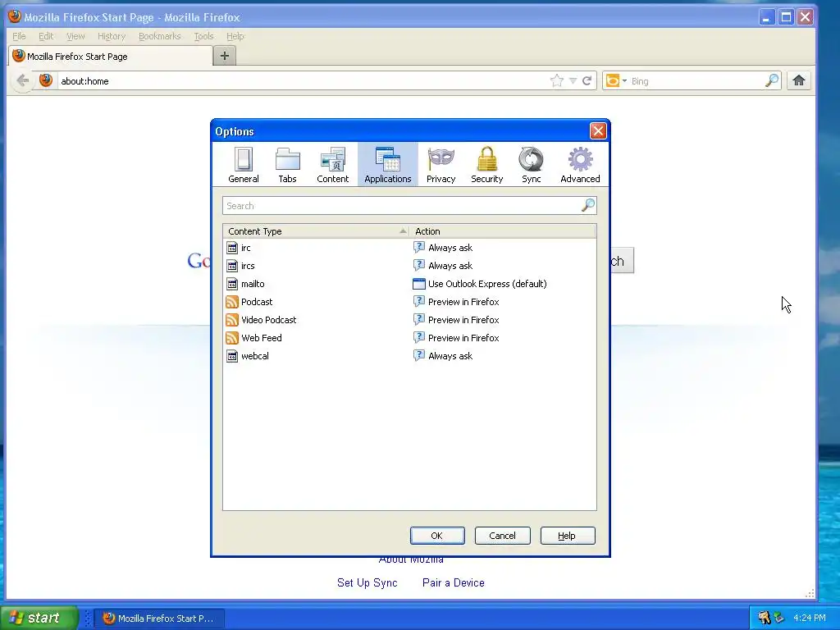Open the Edit menu
The width and height of the screenshot is (840, 630).
[46, 36]
